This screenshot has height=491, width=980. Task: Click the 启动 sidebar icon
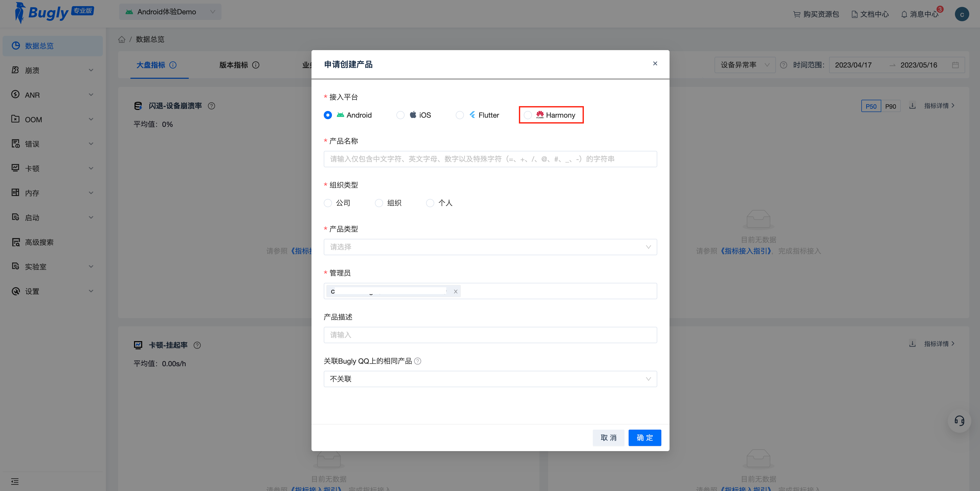click(15, 217)
